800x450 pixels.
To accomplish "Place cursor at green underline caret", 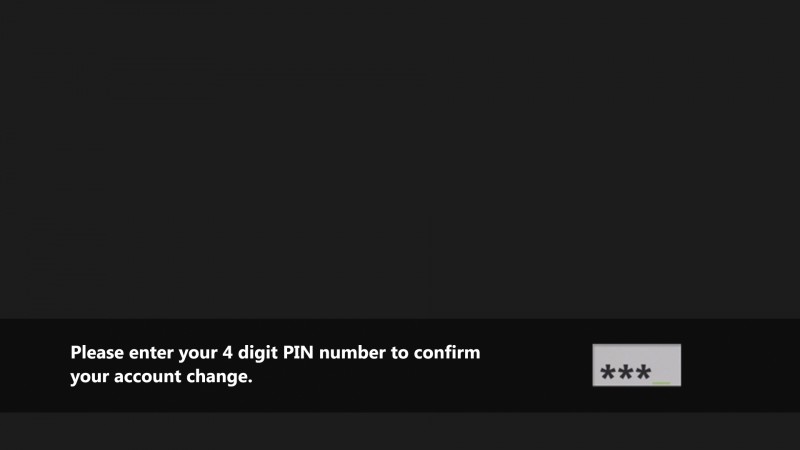I will point(661,382).
